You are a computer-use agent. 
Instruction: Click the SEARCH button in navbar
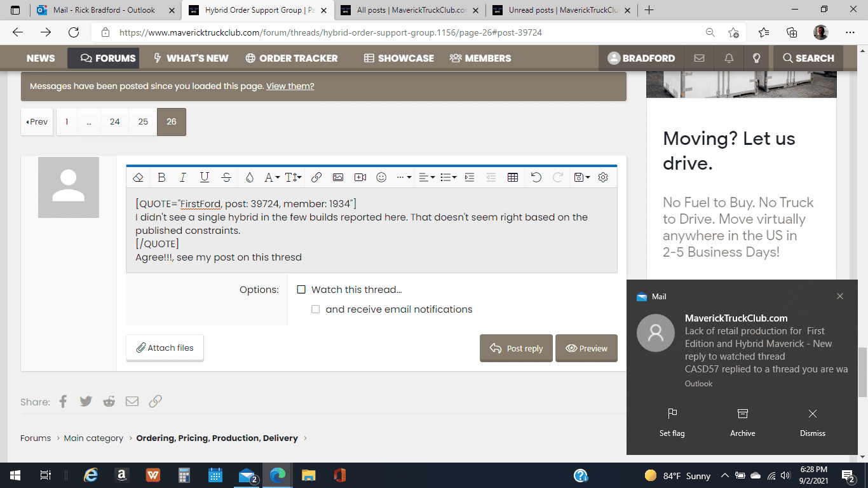(808, 58)
